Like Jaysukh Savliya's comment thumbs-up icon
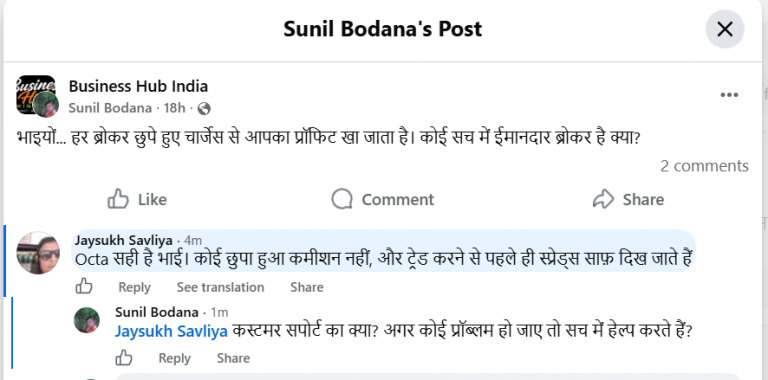 [84, 286]
